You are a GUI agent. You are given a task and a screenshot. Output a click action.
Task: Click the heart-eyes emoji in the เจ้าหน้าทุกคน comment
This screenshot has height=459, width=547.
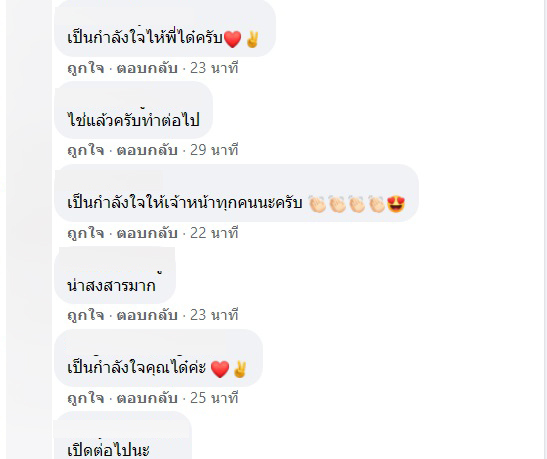tap(396, 204)
